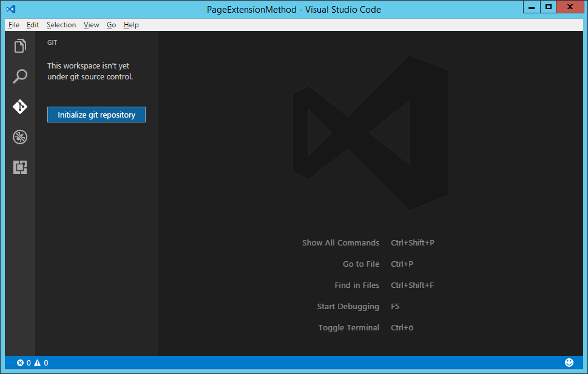Click the Ctrl+P shortcut beside Go to File

pos(402,264)
